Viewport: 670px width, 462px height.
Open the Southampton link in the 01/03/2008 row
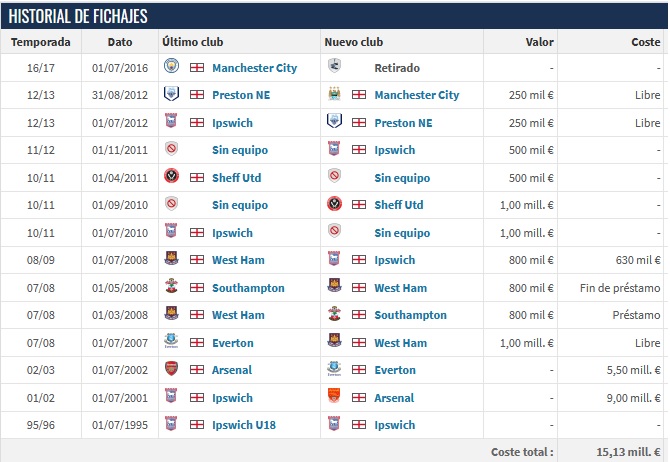pos(411,315)
